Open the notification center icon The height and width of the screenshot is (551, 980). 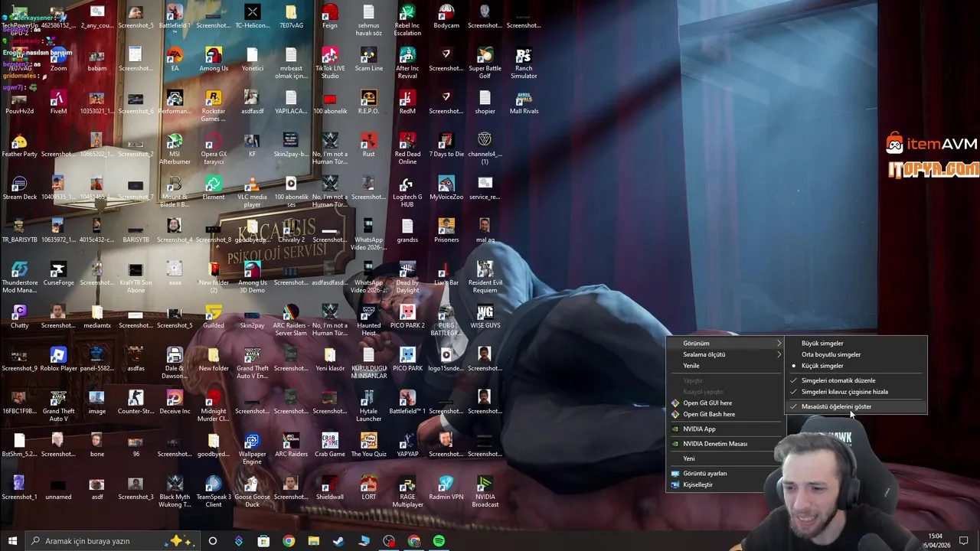[964, 541]
